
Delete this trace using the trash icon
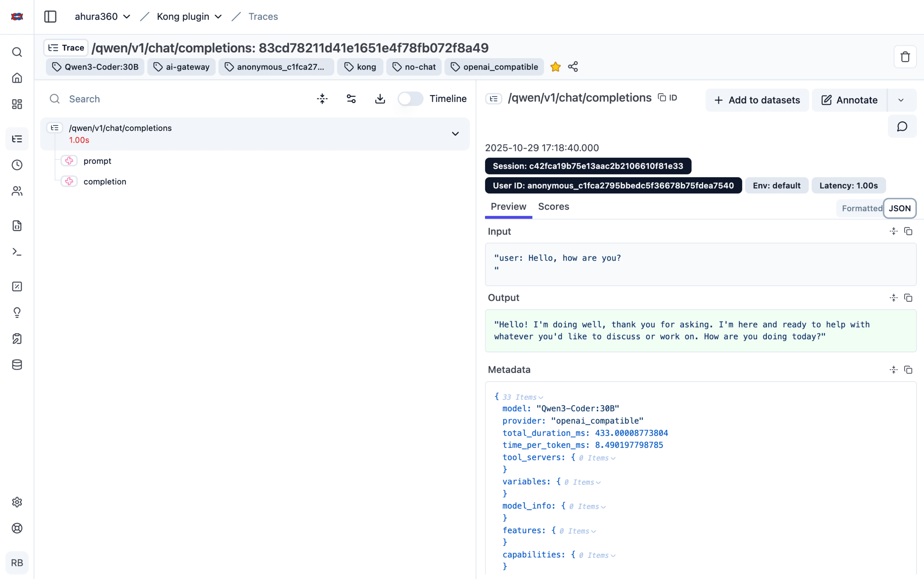point(905,56)
